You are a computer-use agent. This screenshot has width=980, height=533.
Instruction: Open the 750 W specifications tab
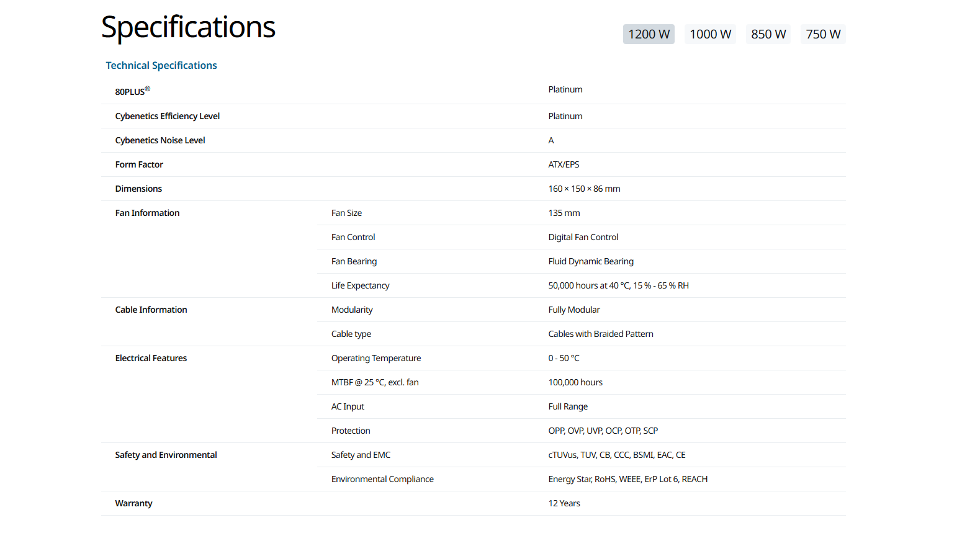click(x=823, y=34)
